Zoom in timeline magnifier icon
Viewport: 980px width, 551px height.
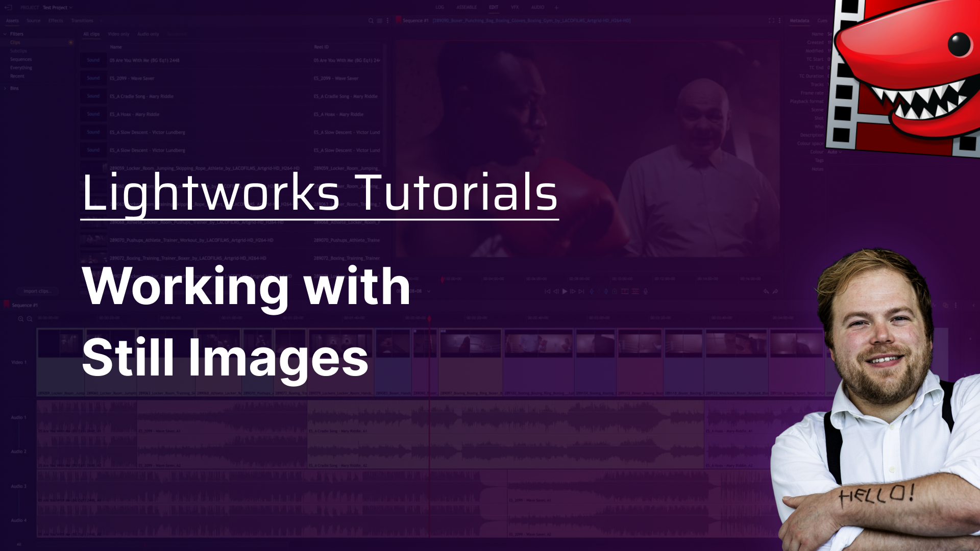point(21,319)
